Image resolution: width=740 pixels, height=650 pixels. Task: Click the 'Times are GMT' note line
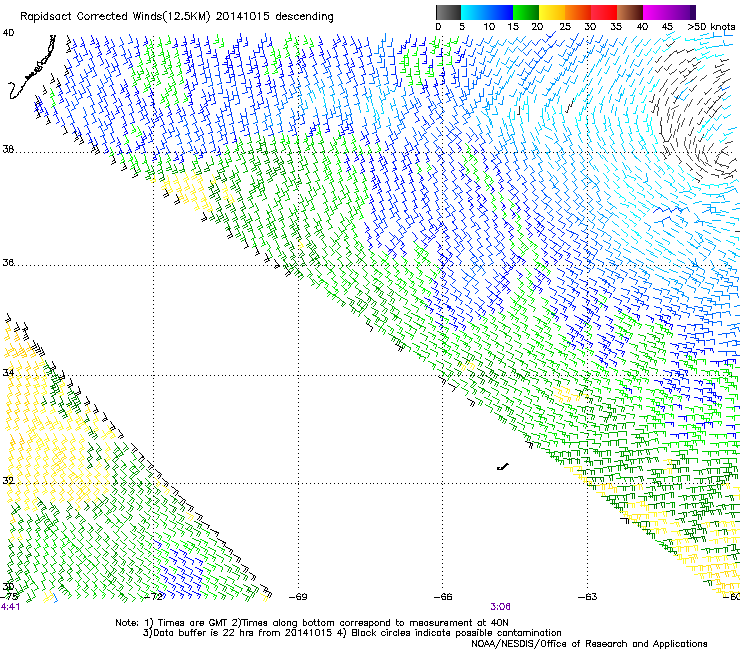click(x=312, y=623)
